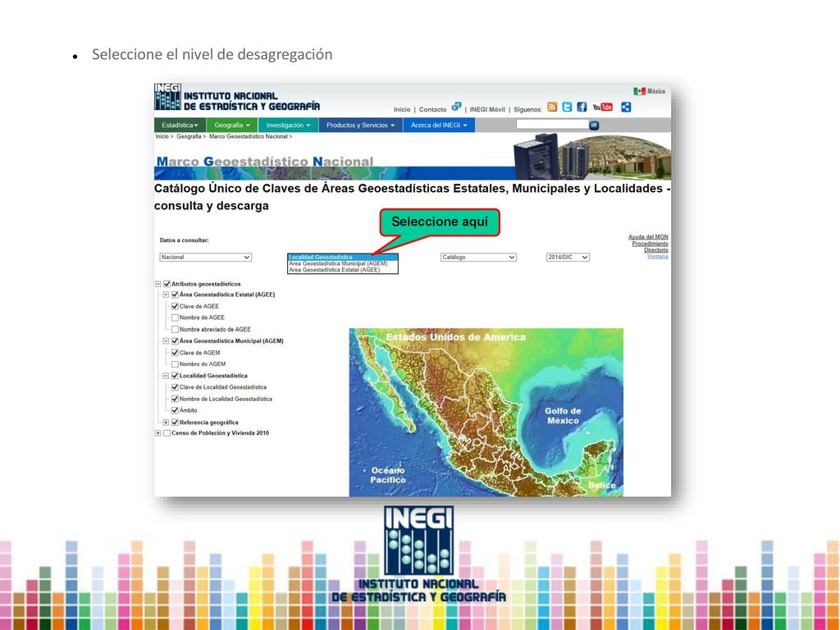Click the México flag icon
Image resolution: width=840 pixels, height=630 pixels.
(x=639, y=91)
